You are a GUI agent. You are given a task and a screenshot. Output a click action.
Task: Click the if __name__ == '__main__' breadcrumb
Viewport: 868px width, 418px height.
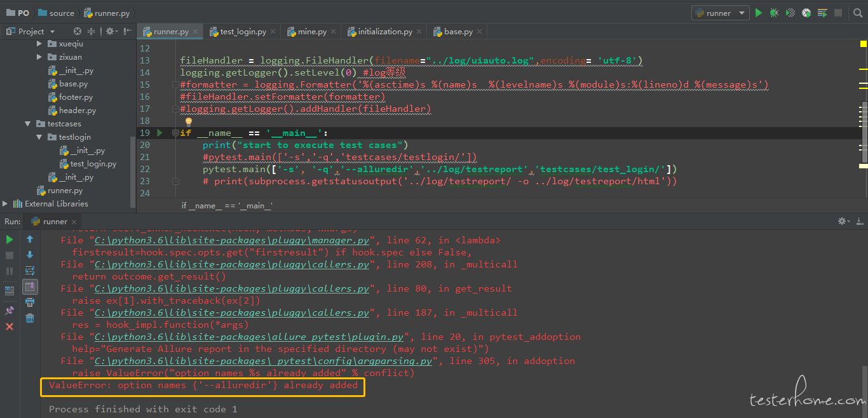[227, 206]
